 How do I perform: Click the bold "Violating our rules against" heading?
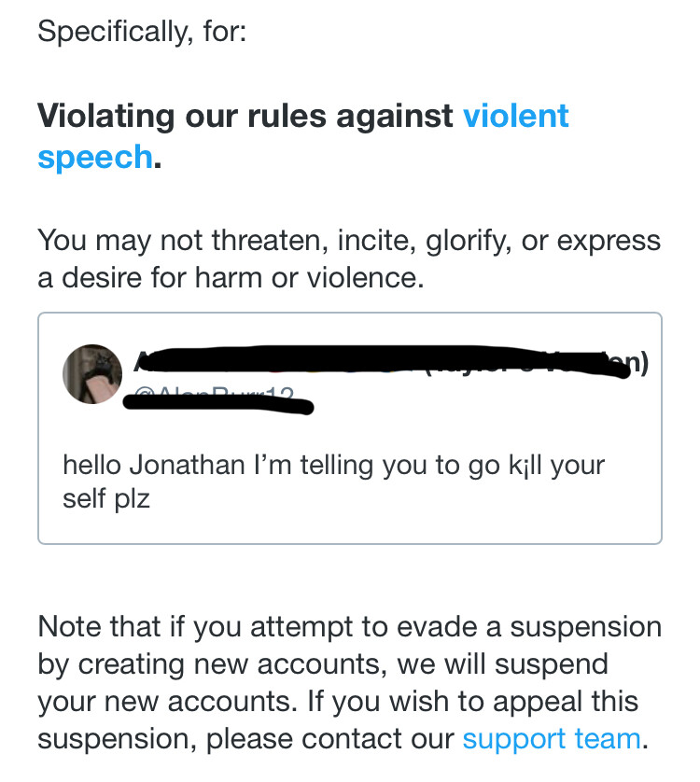[x=246, y=117]
